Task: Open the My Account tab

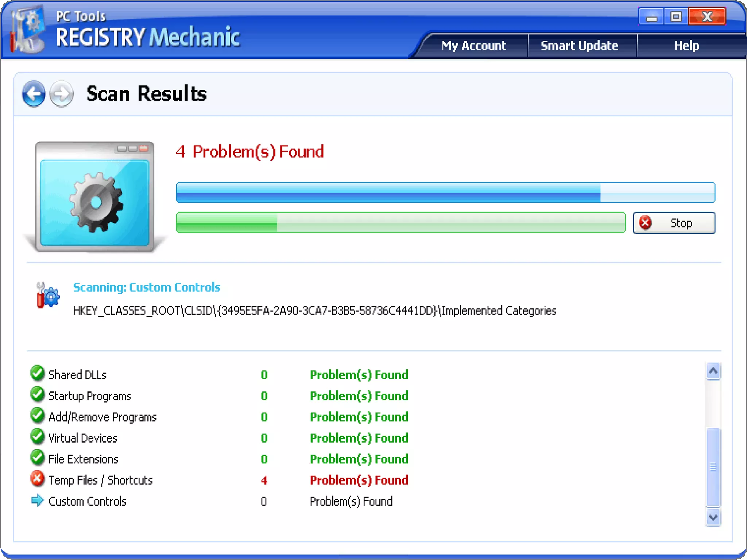Action: click(473, 46)
